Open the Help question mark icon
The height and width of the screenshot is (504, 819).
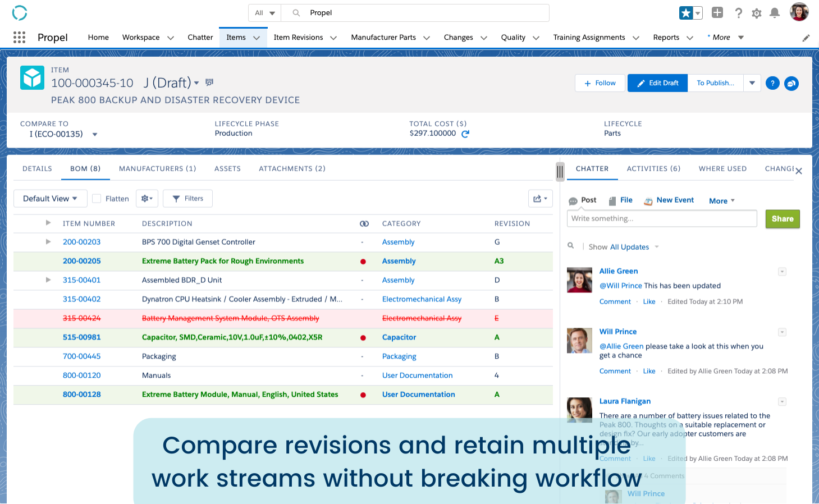[739, 13]
